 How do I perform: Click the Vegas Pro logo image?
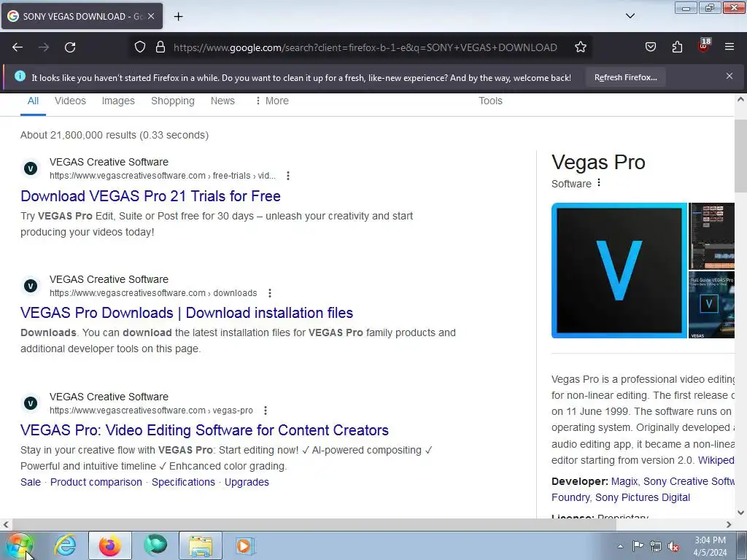coord(619,271)
